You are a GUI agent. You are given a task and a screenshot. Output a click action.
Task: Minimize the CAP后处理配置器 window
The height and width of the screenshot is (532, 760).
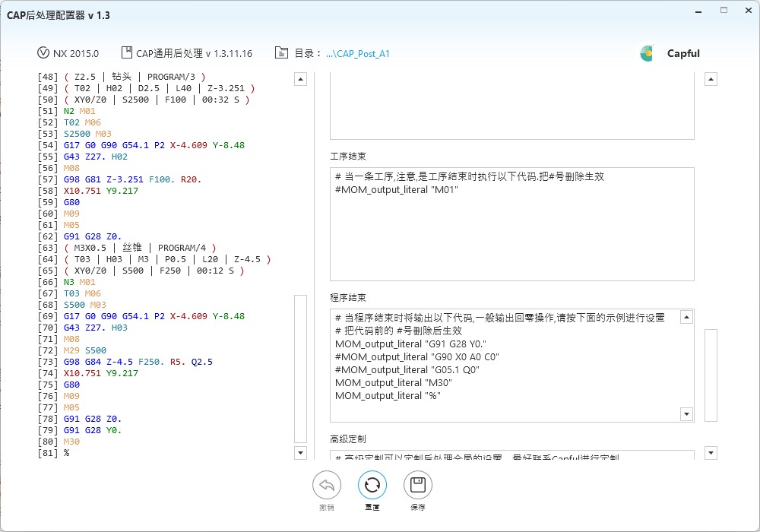(x=698, y=11)
